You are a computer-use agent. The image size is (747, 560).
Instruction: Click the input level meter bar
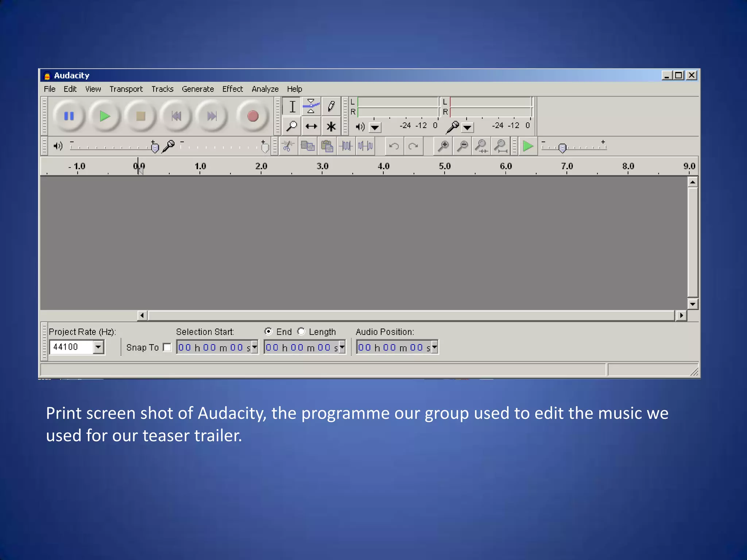tap(491, 107)
